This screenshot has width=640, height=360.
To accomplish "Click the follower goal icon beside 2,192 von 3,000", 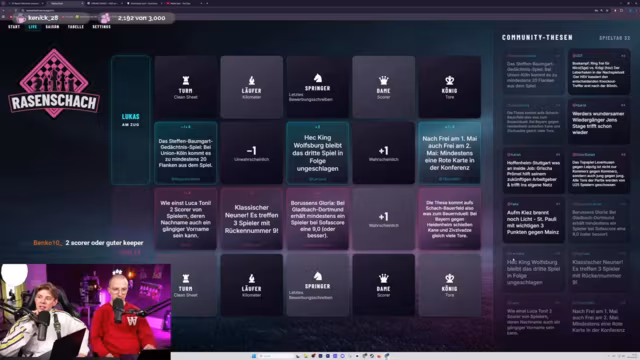I will (x=105, y=18).
